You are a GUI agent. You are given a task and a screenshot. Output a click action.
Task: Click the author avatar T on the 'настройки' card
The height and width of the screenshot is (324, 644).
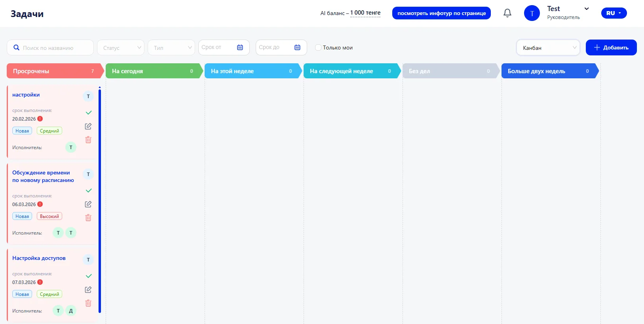tap(88, 96)
